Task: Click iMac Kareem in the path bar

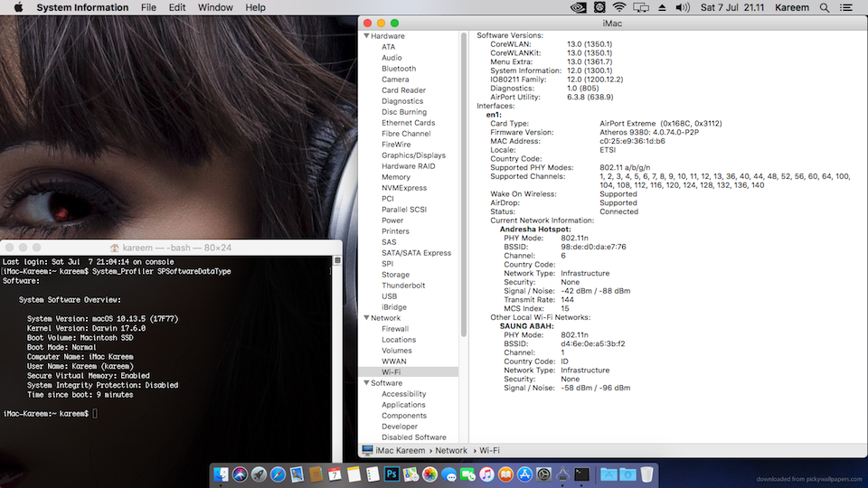Action: (401, 450)
